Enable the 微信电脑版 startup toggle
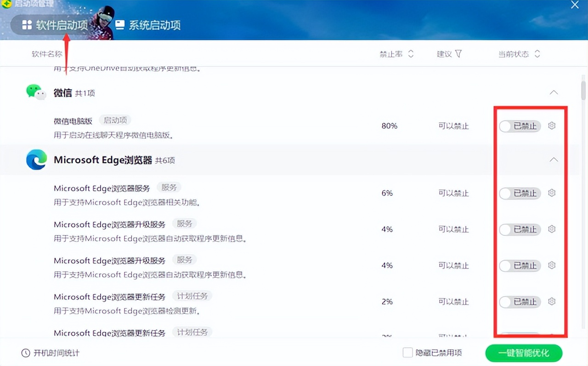The image size is (588, 366). point(520,126)
